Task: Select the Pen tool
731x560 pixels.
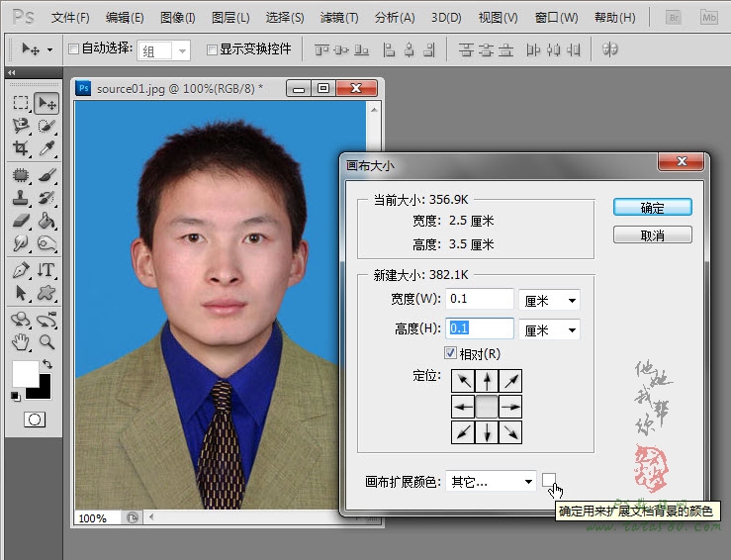Action: click(x=21, y=270)
